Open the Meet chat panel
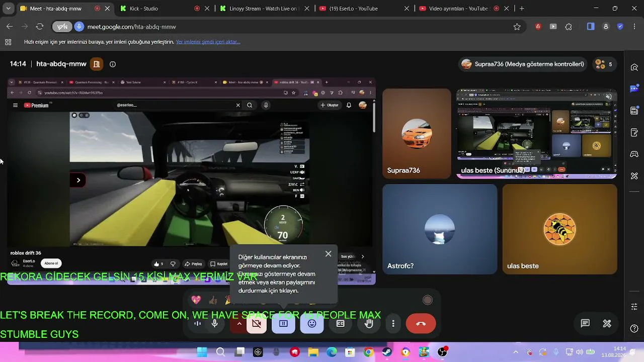 click(x=585, y=324)
